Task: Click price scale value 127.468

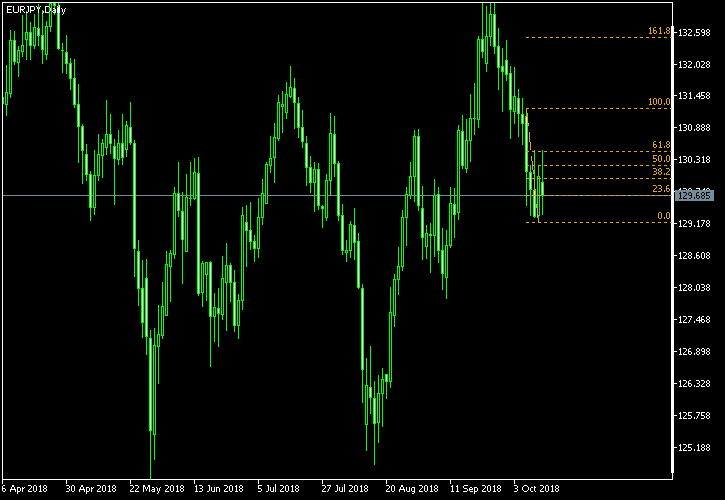Action: coord(694,320)
